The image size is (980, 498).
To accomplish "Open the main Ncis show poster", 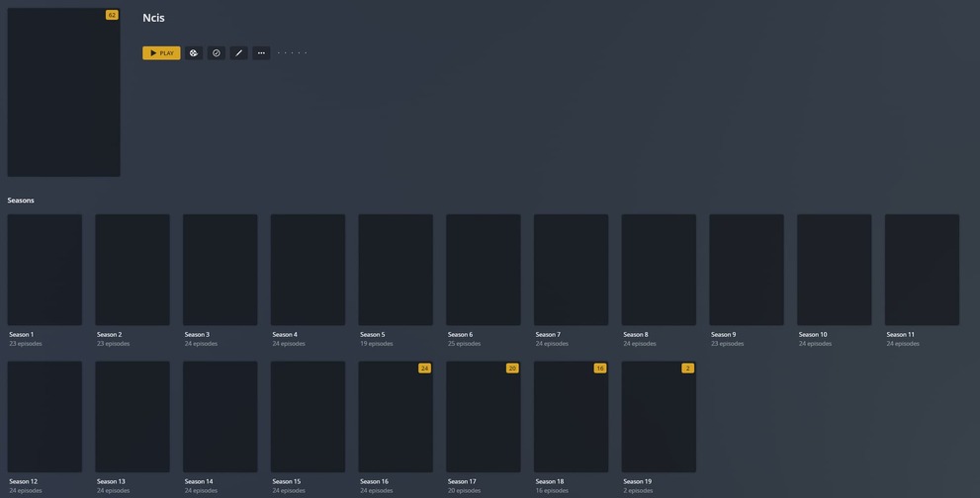I will click(x=63, y=92).
